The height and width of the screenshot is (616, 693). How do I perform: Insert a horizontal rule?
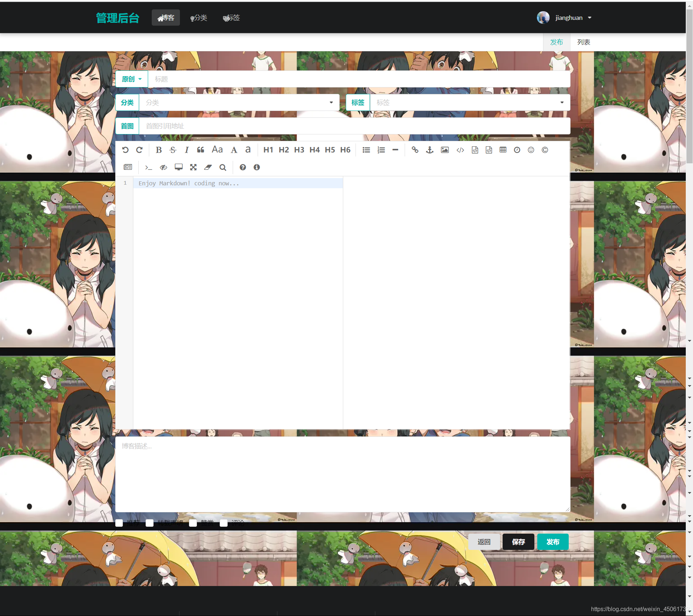pyautogui.click(x=395, y=150)
